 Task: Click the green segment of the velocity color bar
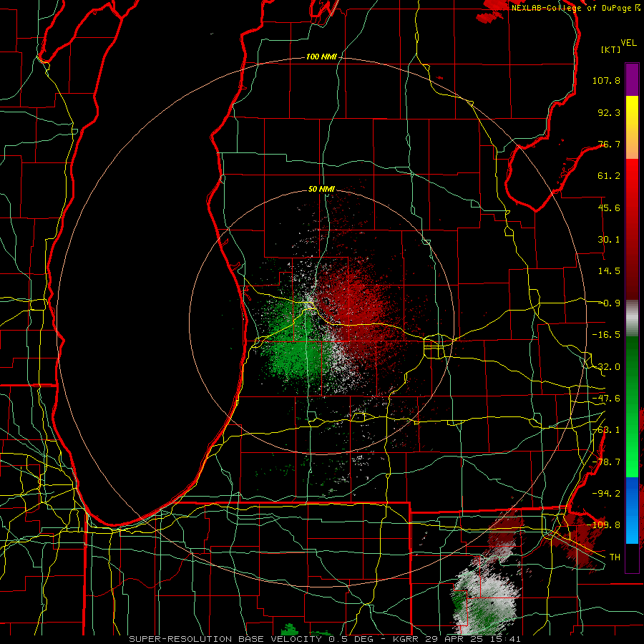[x=632, y=406]
